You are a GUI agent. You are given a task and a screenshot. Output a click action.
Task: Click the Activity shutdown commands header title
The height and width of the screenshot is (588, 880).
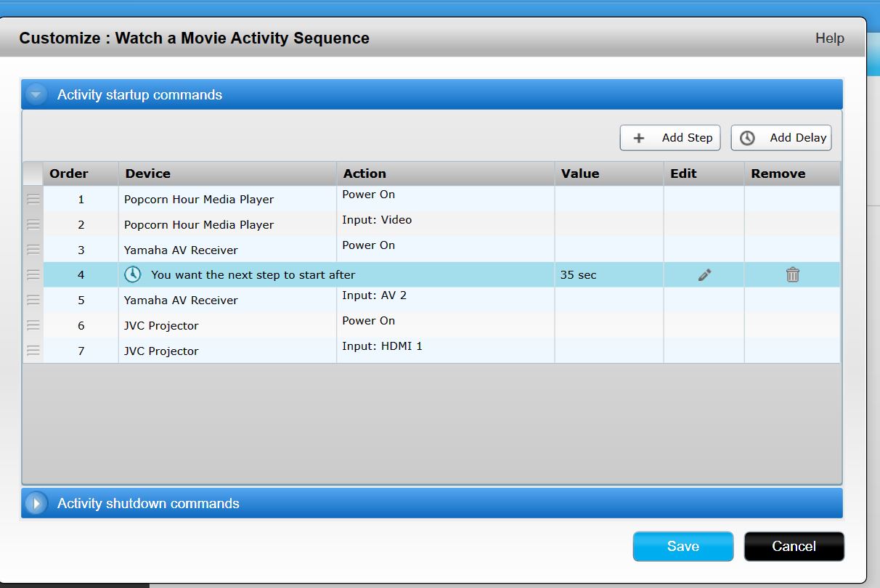148,503
